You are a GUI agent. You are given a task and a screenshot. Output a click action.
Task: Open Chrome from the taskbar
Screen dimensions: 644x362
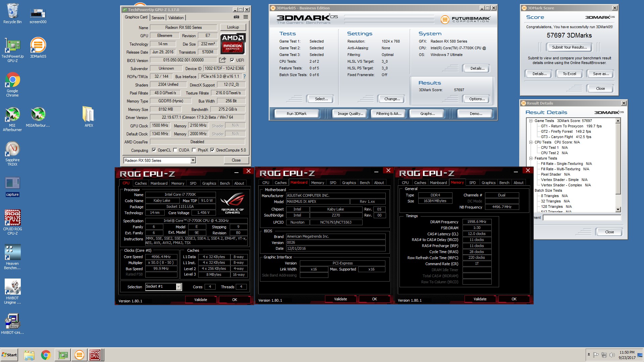(x=46, y=355)
